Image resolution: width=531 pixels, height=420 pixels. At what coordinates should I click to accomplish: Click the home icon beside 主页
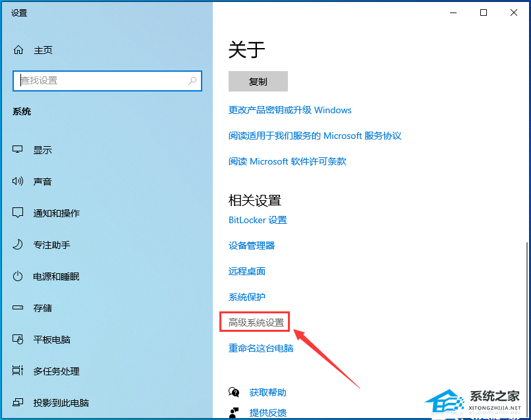(x=18, y=49)
